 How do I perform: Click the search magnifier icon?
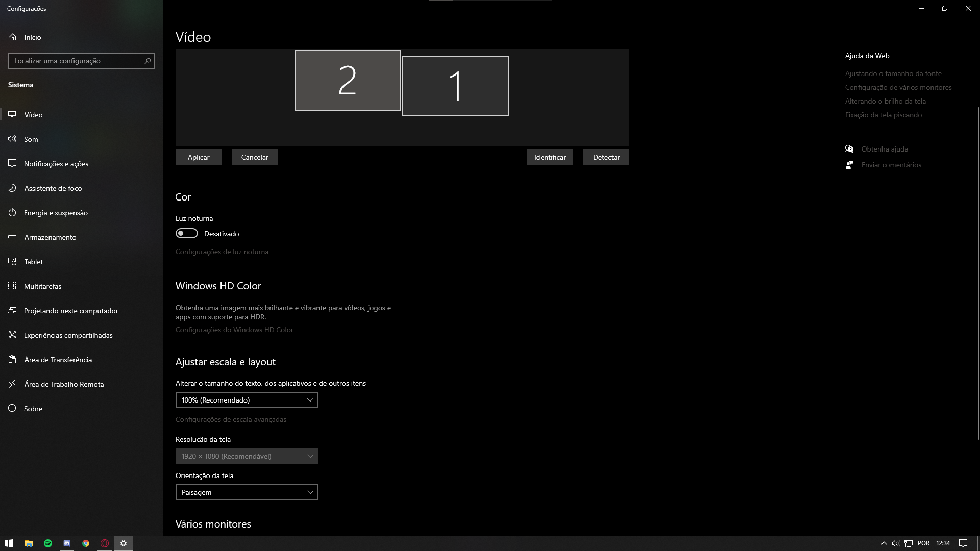tap(148, 61)
